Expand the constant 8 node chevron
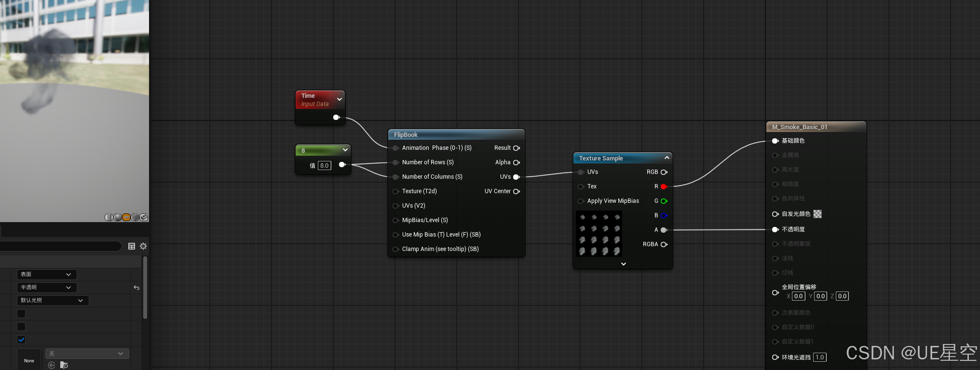This screenshot has width=980, height=370. click(345, 150)
